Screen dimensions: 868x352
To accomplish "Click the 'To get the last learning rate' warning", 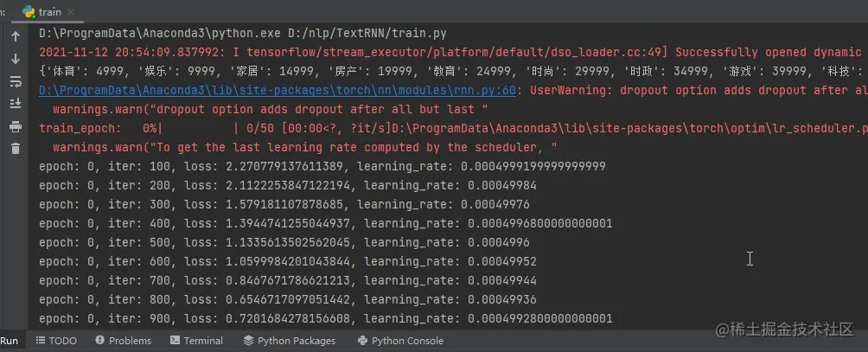I will click(304, 147).
